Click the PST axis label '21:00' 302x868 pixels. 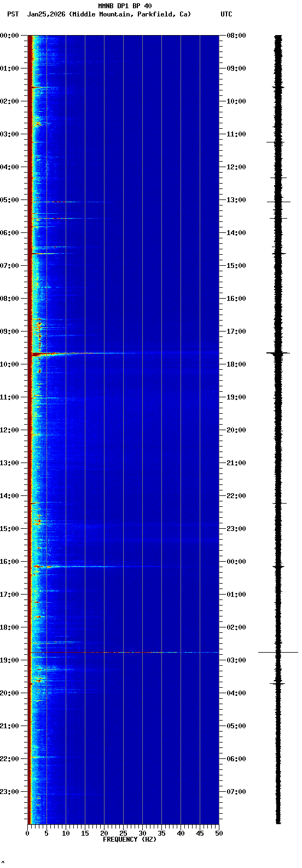coord(9,726)
